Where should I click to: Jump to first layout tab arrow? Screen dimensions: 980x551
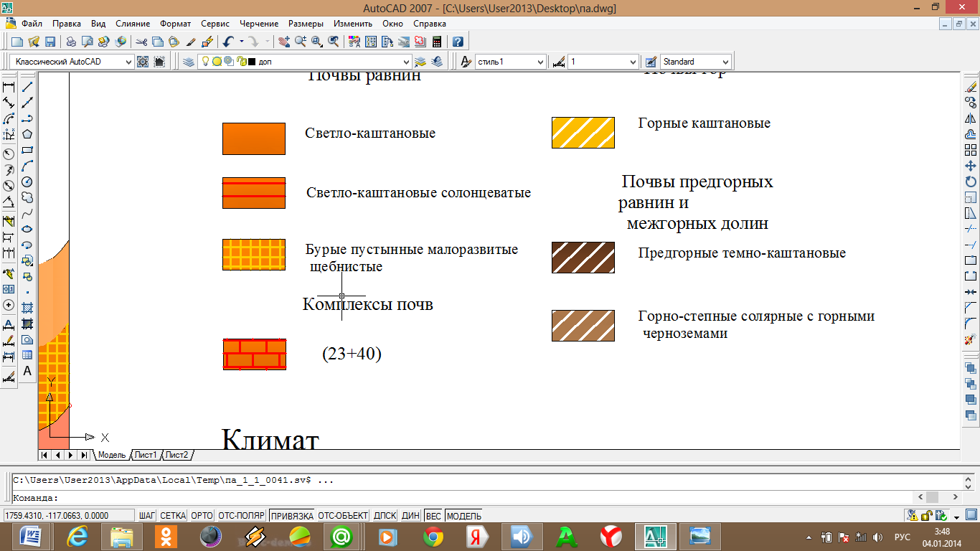click(x=45, y=455)
